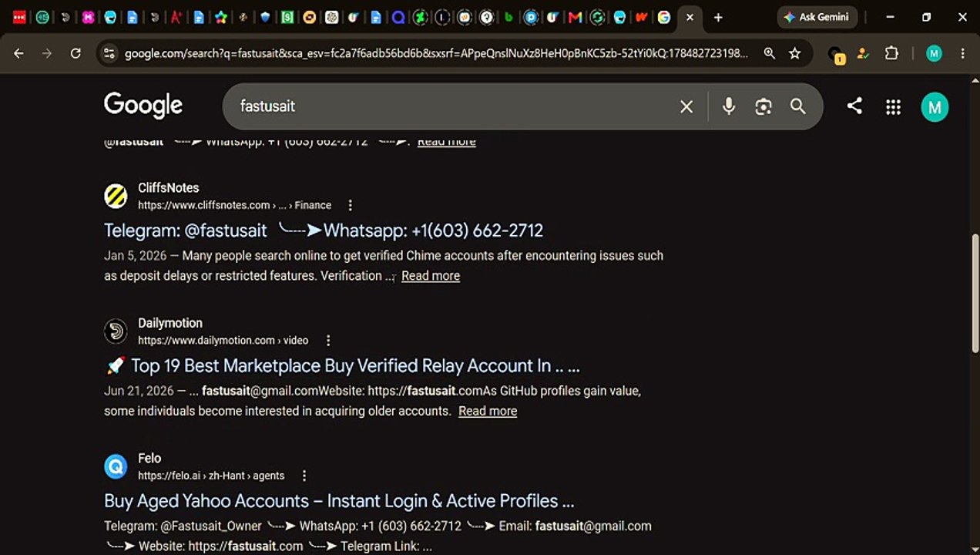Submit search with the magnifier icon
The width and height of the screenshot is (980, 555).
(x=798, y=106)
